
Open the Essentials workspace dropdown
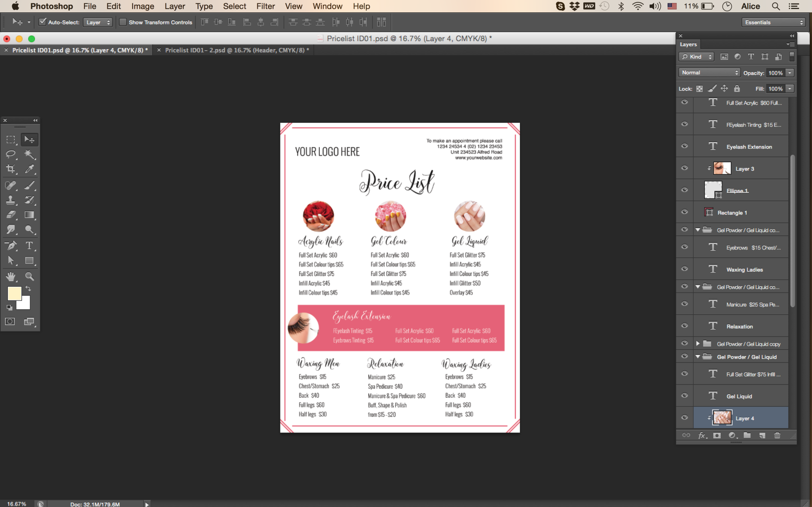[x=774, y=22]
